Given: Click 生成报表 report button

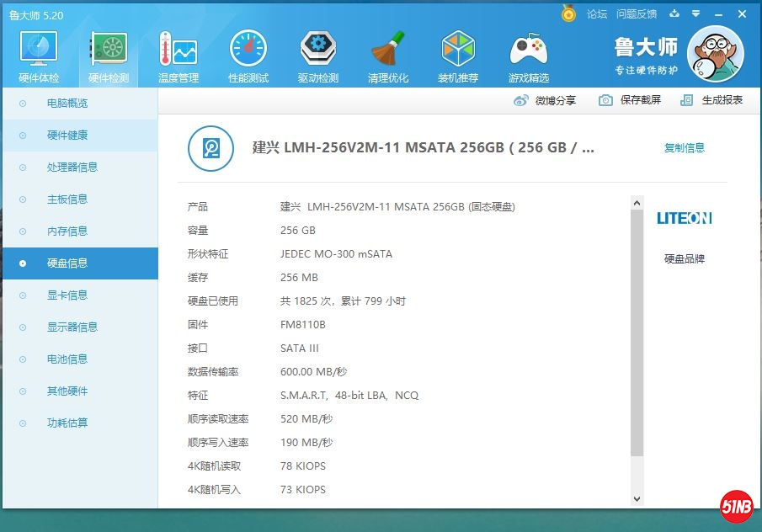Looking at the screenshot, I should (x=712, y=100).
